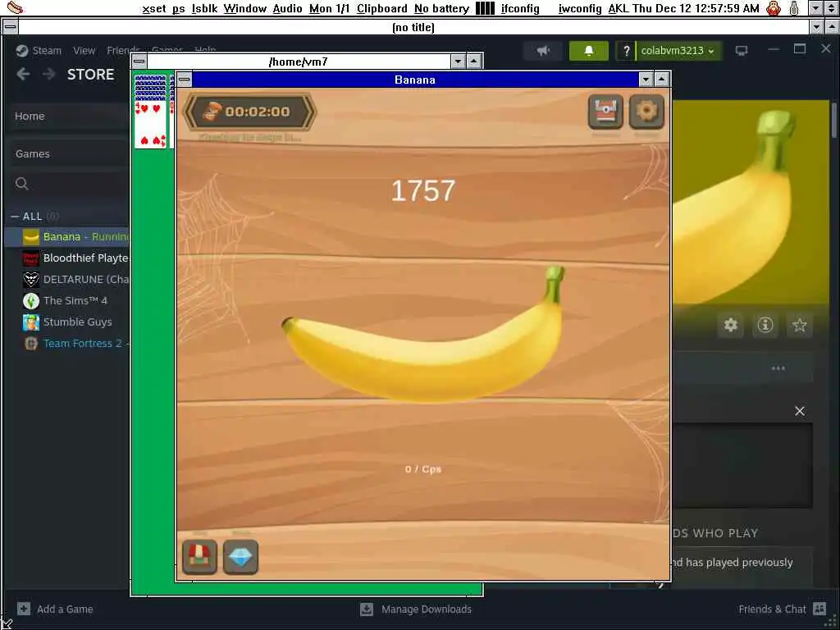
Task: Open Steam notifications bell
Action: [x=589, y=51]
